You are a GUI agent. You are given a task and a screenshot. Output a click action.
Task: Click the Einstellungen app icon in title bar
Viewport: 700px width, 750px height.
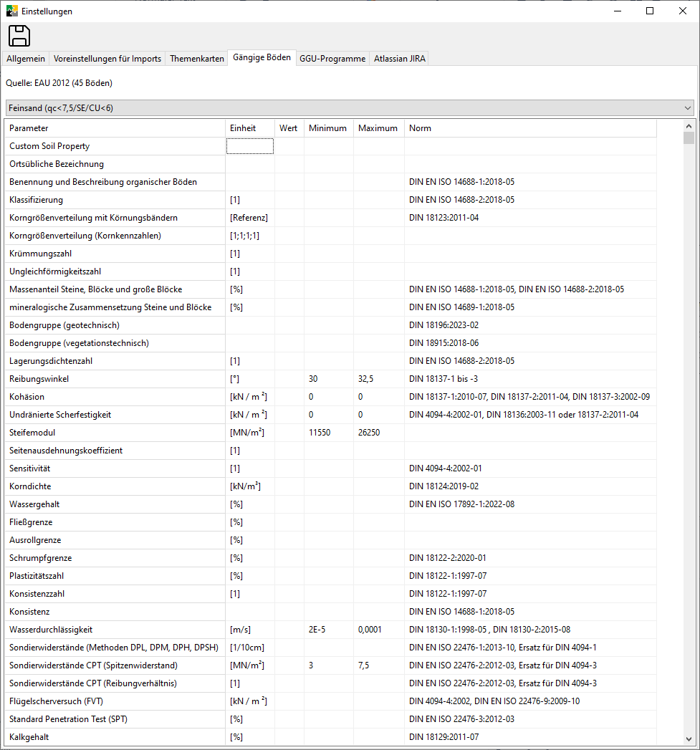(x=11, y=11)
